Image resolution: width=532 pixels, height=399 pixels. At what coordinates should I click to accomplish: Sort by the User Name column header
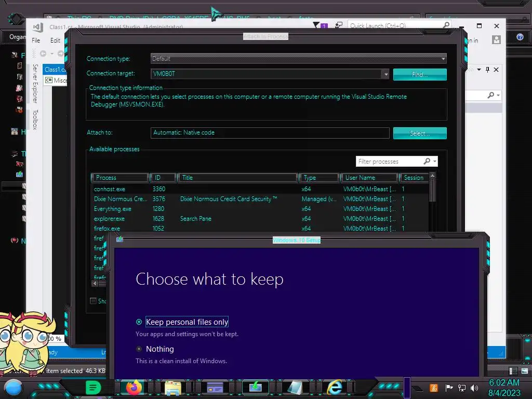pos(369,178)
